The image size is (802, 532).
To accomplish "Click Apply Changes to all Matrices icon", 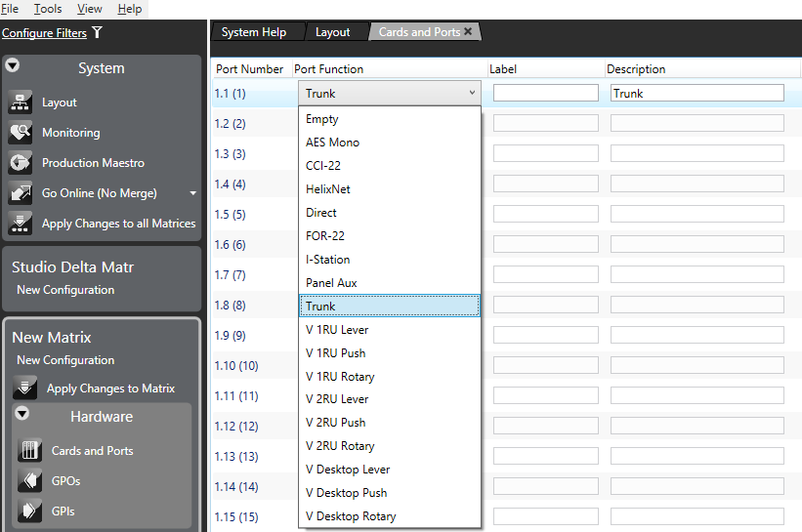I will pyautogui.click(x=21, y=224).
